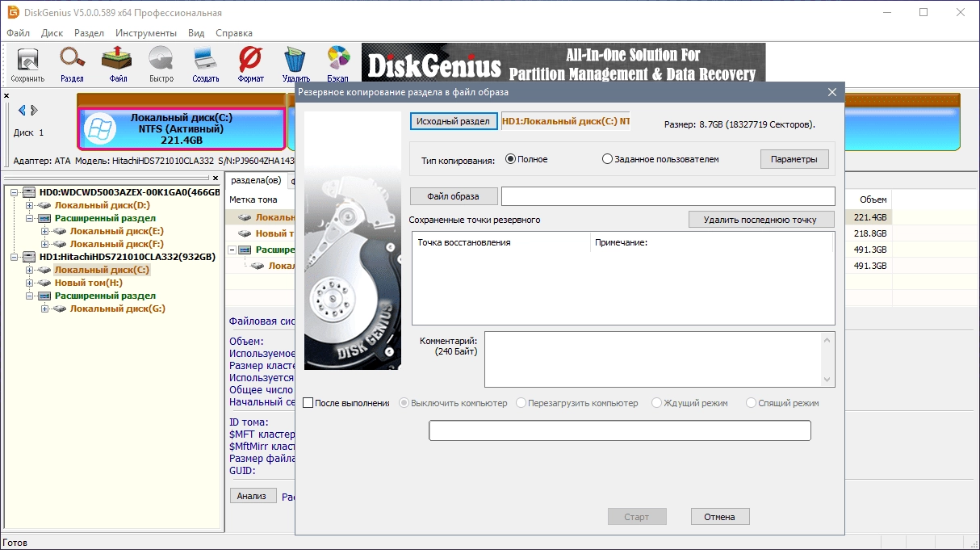The width and height of the screenshot is (980, 550).
Task: Click the drive icon of Новый том(H:)
Action: [x=44, y=283]
